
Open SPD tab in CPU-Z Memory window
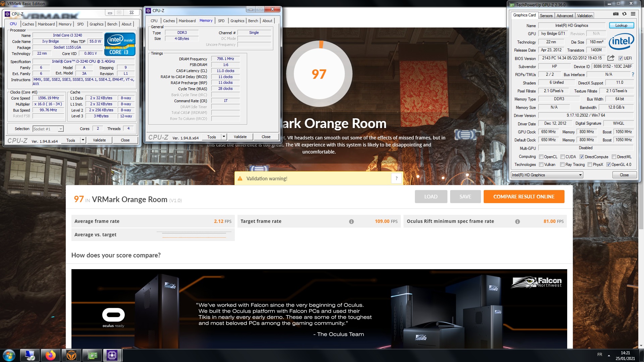pyautogui.click(x=221, y=21)
